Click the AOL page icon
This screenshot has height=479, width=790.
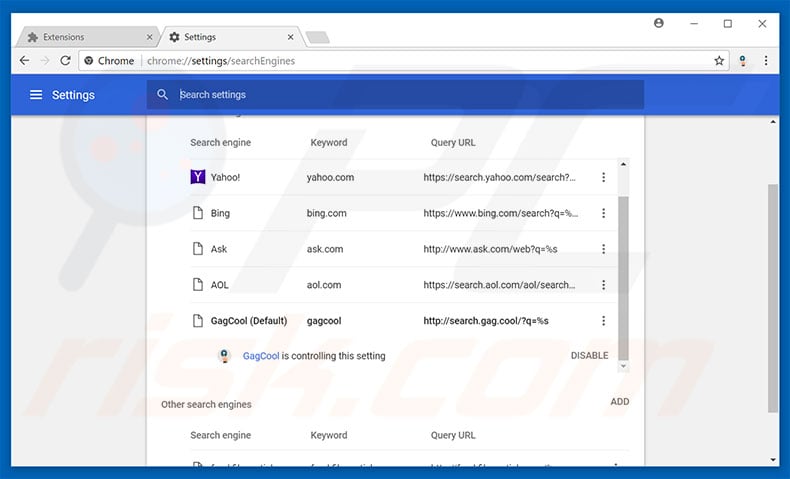click(x=198, y=284)
